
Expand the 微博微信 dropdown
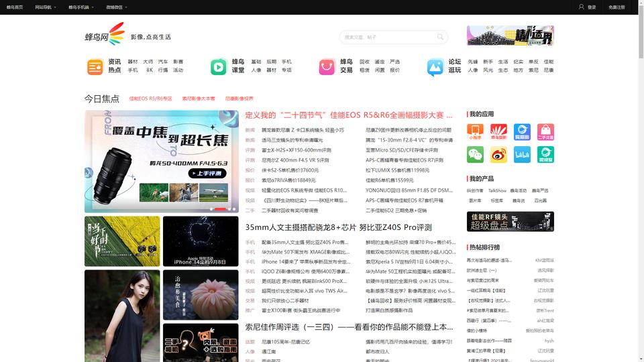click(x=117, y=7)
